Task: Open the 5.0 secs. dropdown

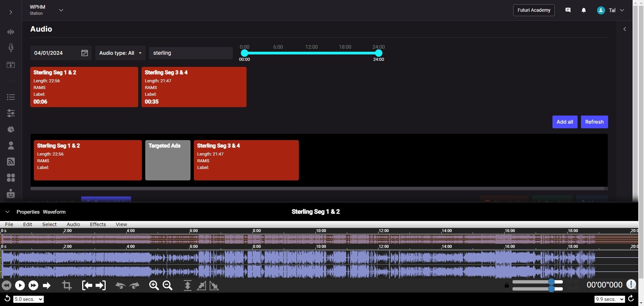Action: tap(29, 299)
